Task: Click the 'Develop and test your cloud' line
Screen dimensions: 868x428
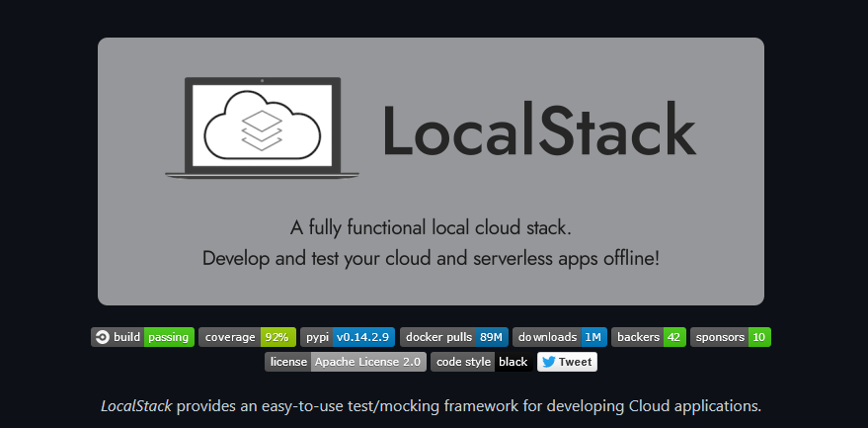Action: coord(431,258)
